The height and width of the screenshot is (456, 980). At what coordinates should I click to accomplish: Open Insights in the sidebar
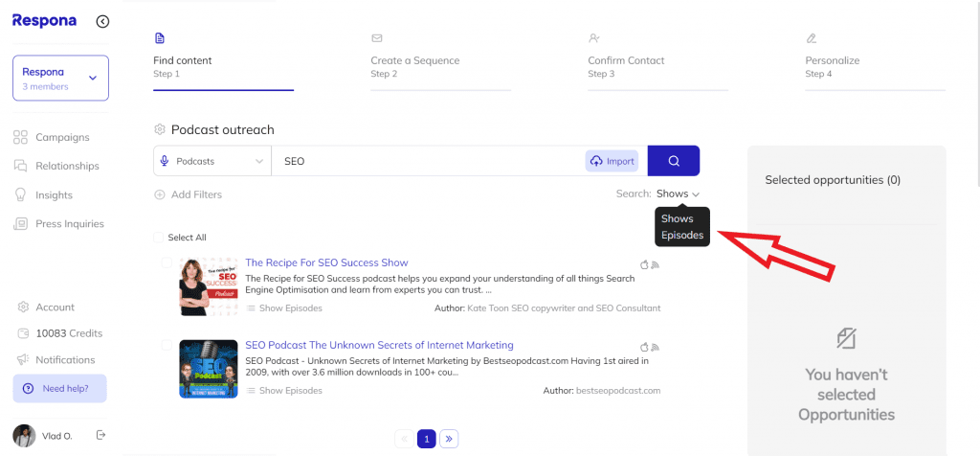54,194
